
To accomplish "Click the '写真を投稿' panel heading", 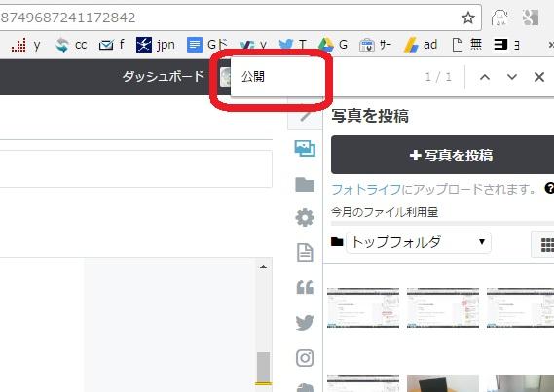I will [370, 116].
